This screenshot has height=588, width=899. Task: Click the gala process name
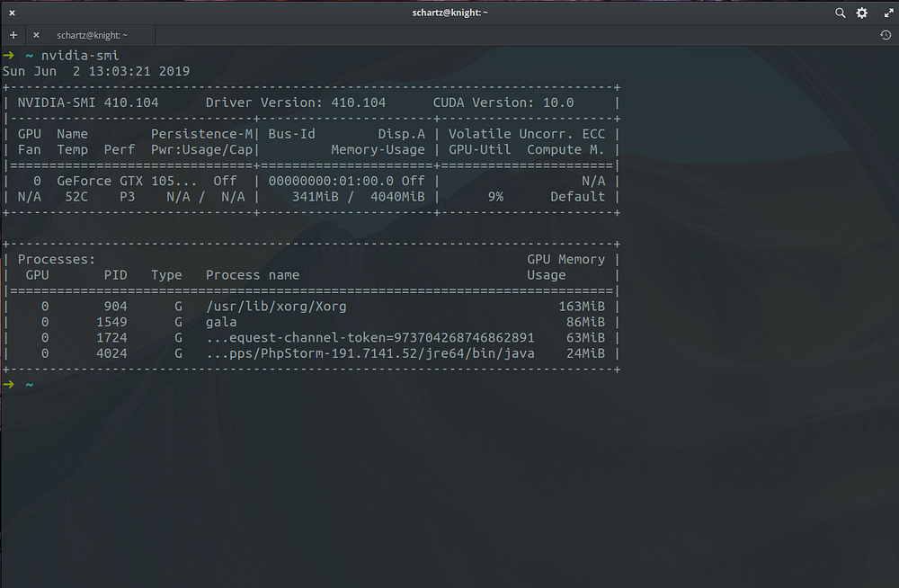pos(221,322)
